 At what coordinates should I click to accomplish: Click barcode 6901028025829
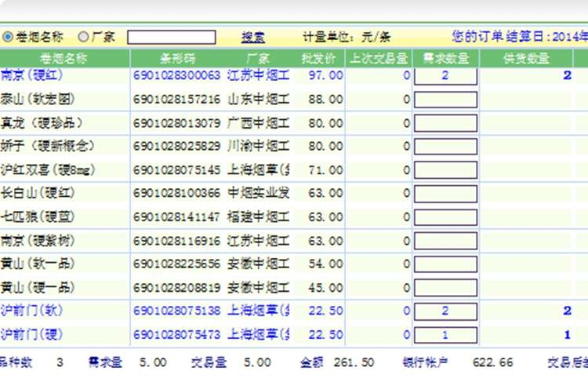[176, 146]
